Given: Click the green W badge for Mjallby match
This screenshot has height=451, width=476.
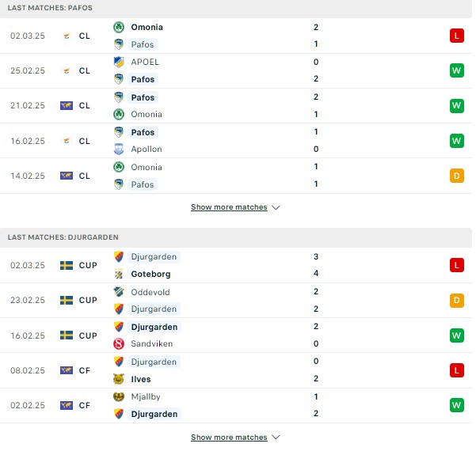Looking at the screenshot, I should click(457, 405).
